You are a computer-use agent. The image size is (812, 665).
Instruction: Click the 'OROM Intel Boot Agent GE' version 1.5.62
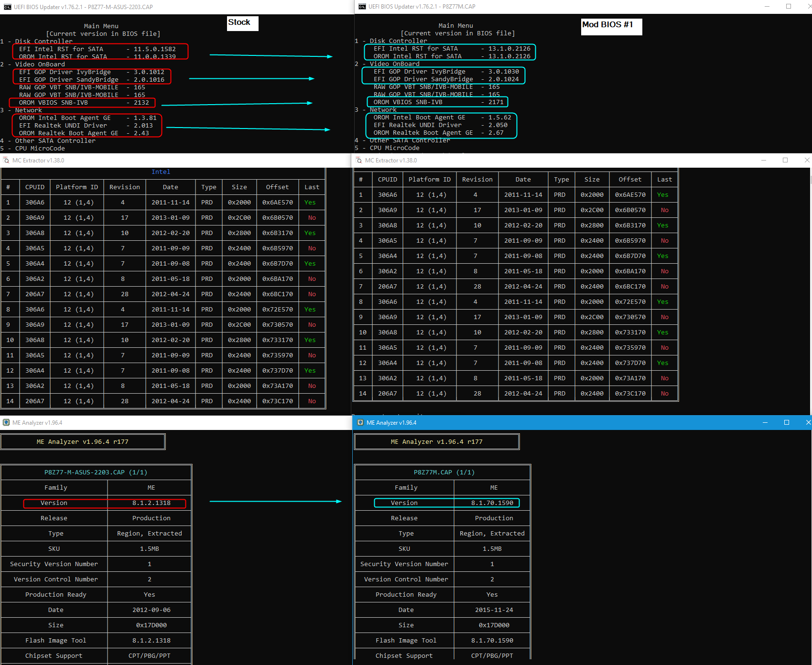point(500,118)
